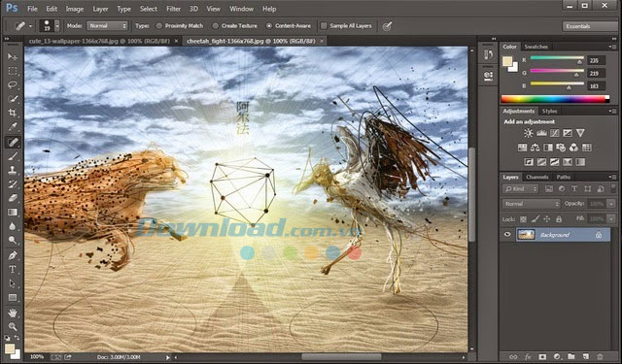
Task: Add a layer mask
Action: click(542, 357)
